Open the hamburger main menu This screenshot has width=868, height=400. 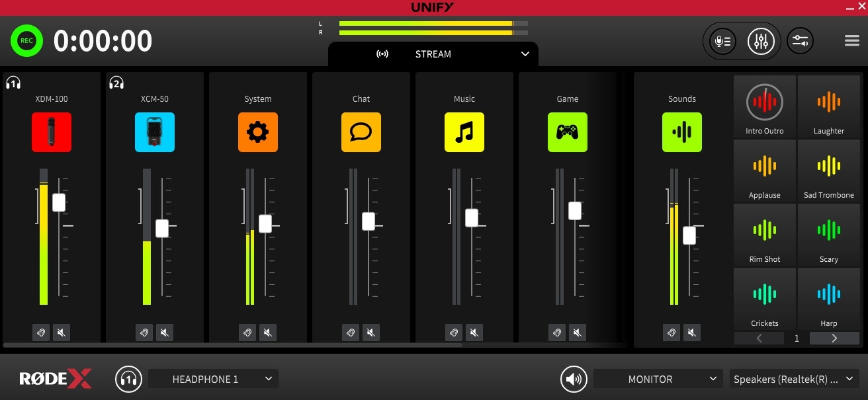[852, 41]
